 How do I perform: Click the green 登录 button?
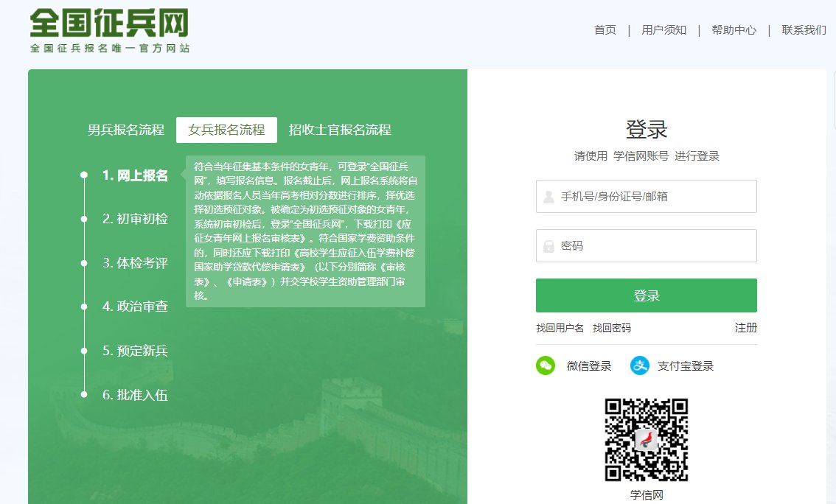click(x=647, y=295)
